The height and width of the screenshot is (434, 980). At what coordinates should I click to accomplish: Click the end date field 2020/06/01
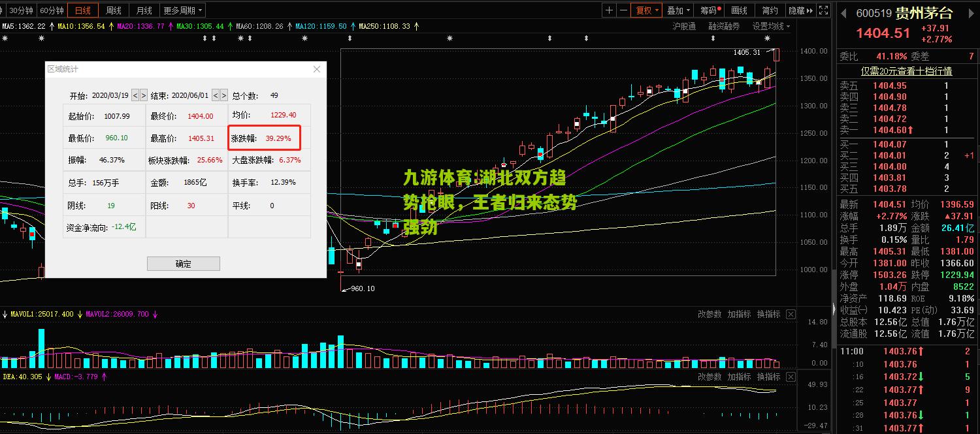(190, 95)
